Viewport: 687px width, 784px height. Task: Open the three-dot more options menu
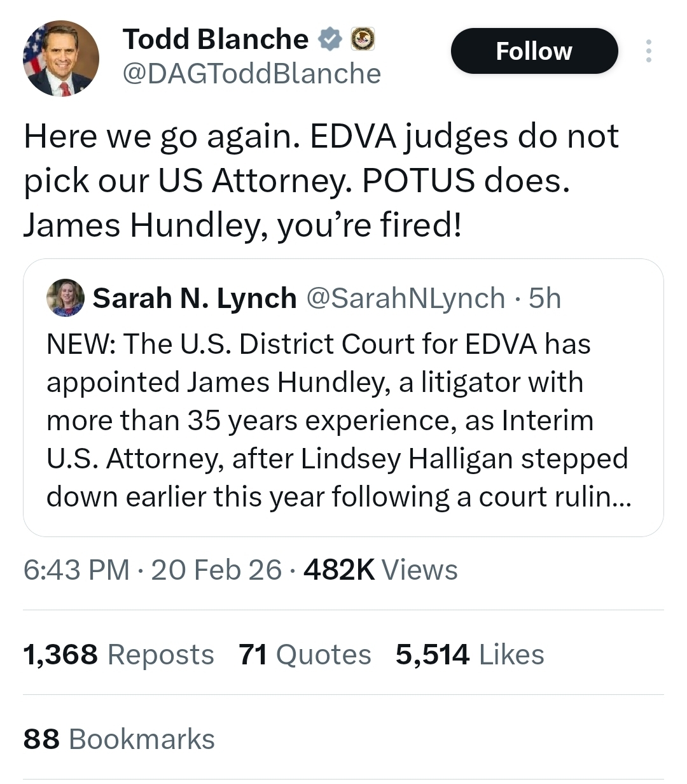[x=648, y=51]
